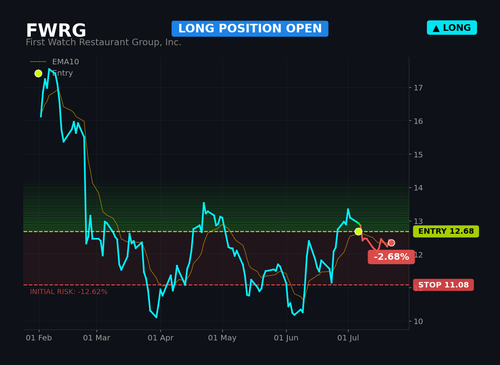Click the -2.68% return label
500x365 pixels.
pyautogui.click(x=391, y=257)
